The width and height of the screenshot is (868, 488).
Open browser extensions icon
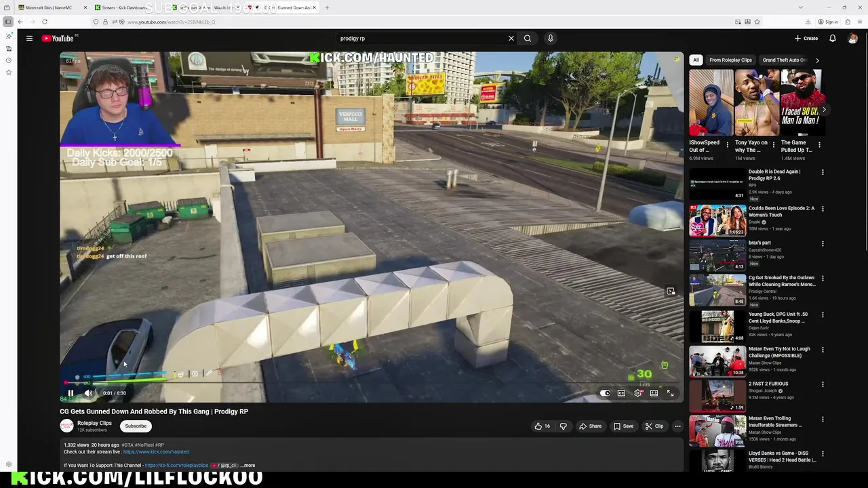pyautogui.click(x=848, y=22)
